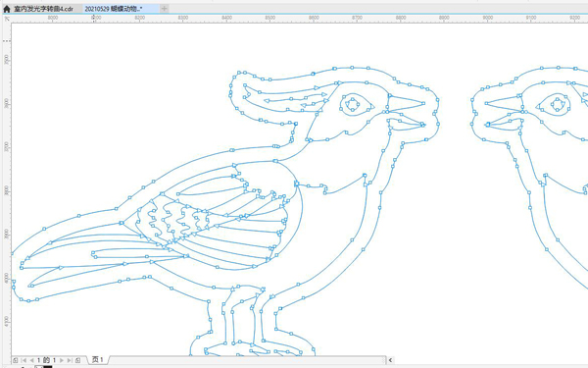
Task: Pick the black color swatch at bottom
Action: pyautogui.click(x=48, y=366)
